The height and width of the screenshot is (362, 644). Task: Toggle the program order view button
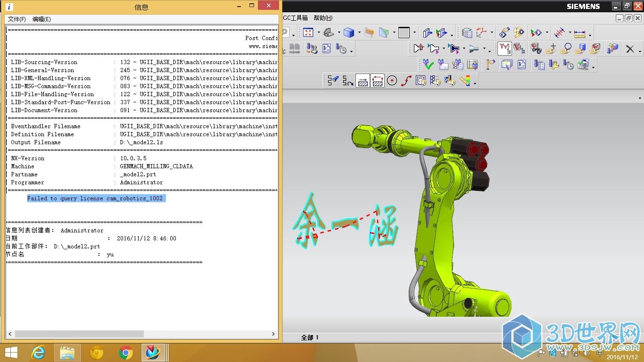pos(504,48)
